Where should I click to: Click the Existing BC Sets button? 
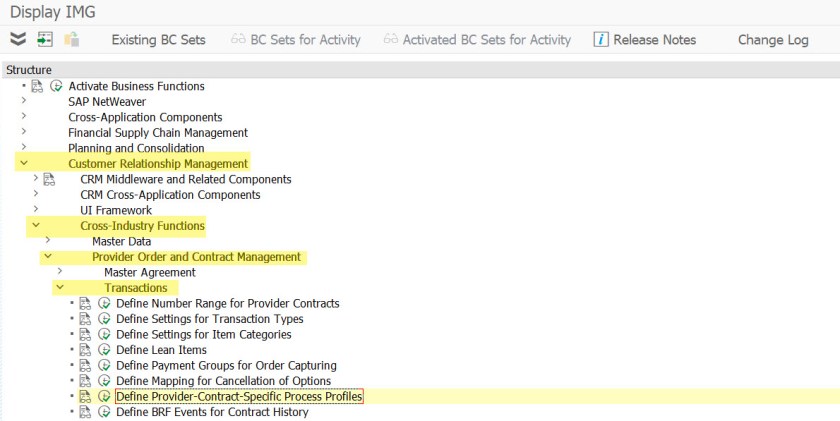coord(158,40)
